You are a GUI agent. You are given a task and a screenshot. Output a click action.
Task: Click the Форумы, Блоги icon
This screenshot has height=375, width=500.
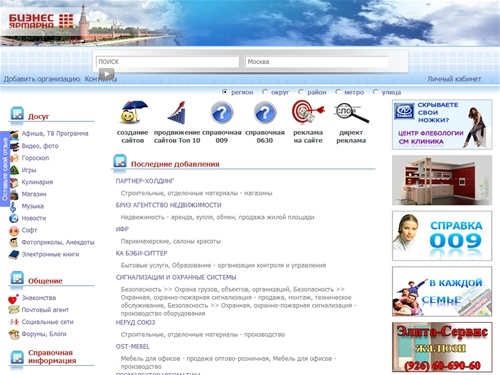[x=14, y=334]
